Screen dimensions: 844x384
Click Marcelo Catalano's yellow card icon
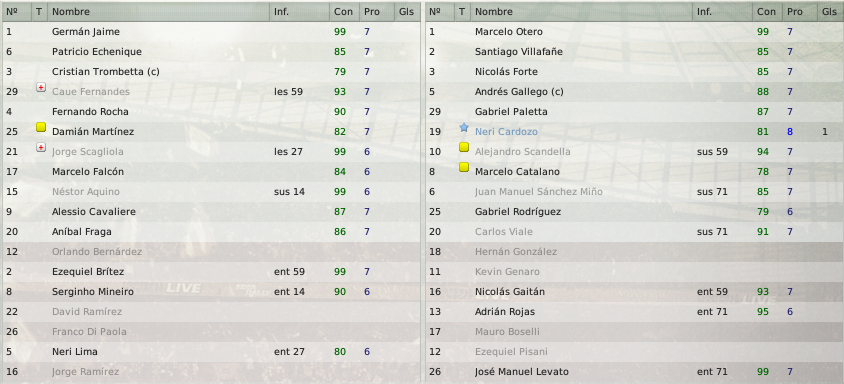[464, 167]
